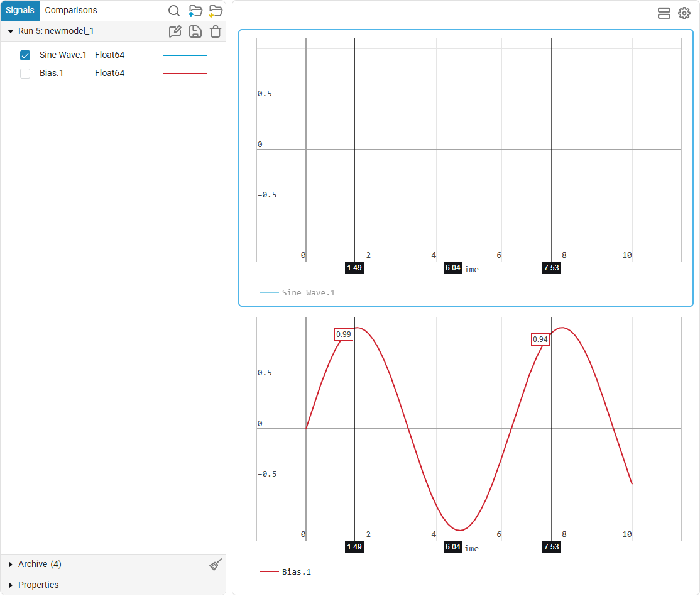The width and height of the screenshot is (700, 596).
Task: Check the Bias.1 signal checkbox
Action: click(25, 74)
